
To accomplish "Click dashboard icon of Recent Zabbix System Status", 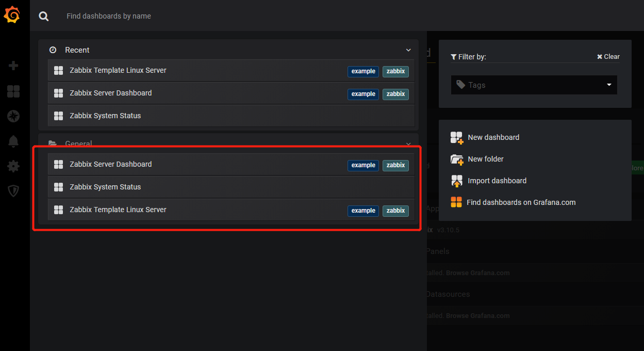I will pos(59,116).
